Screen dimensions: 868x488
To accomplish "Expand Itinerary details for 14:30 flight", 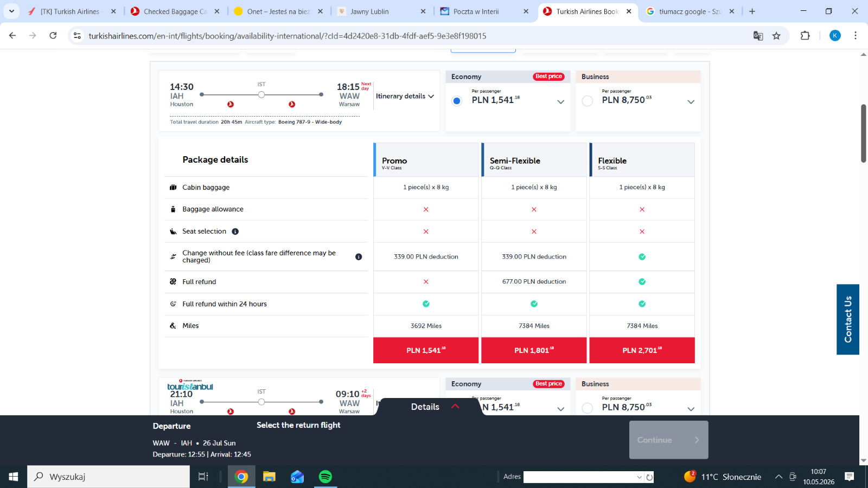I will tap(405, 97).
